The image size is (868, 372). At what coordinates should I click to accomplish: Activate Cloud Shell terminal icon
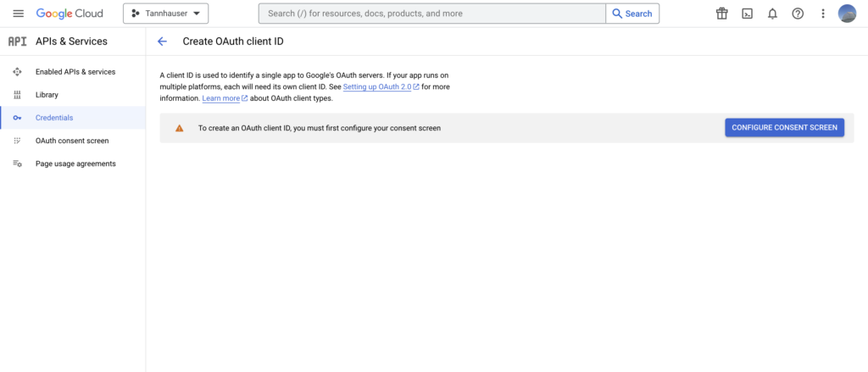click(748, 14)
